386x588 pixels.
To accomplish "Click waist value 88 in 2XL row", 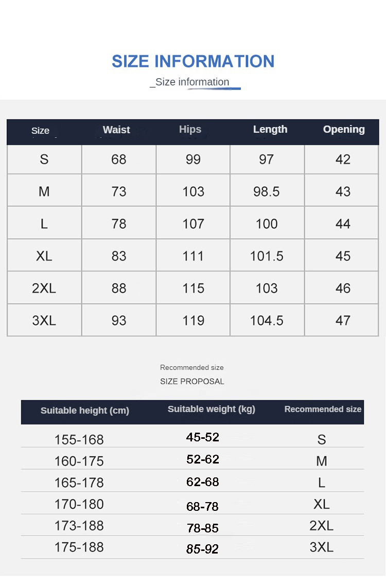I will (119, 289).
